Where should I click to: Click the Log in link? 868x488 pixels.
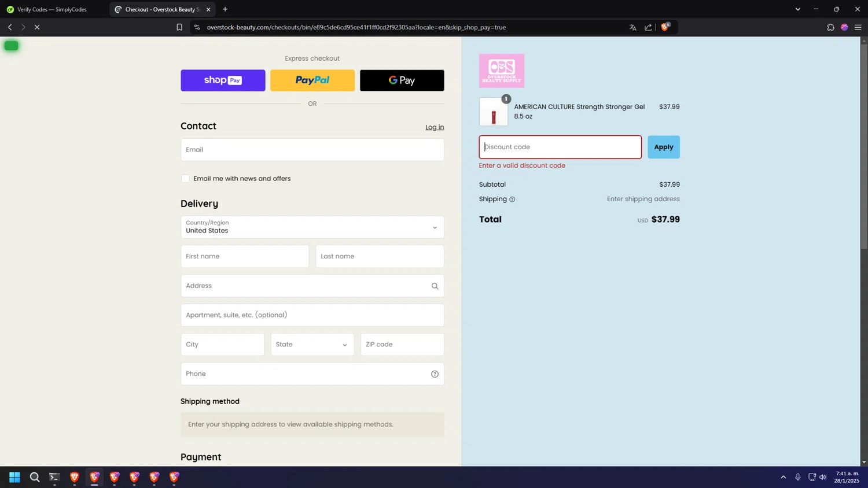[435, 127]
